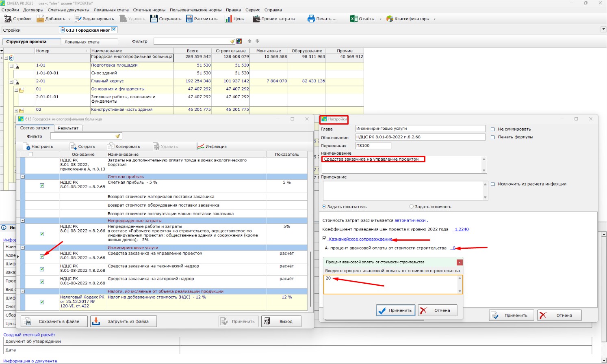
Task: Toggle Исключить из расчета инфляции checkbox
Action: click(x=493, y=184)
